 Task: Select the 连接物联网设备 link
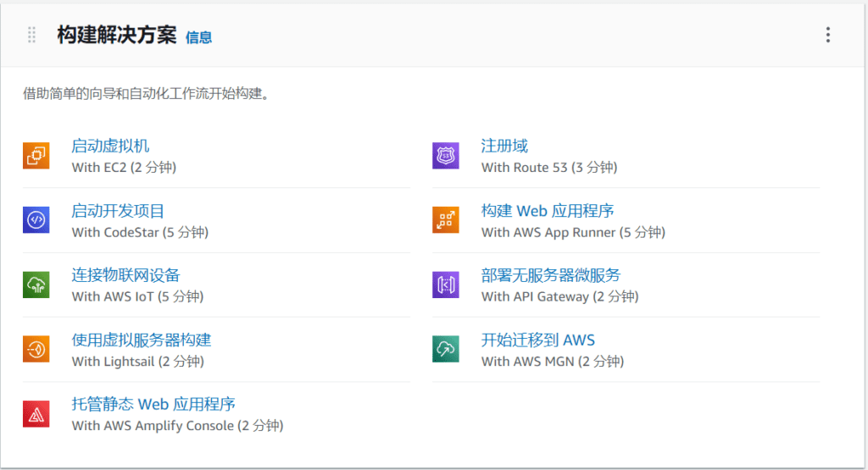coord(125,275)
